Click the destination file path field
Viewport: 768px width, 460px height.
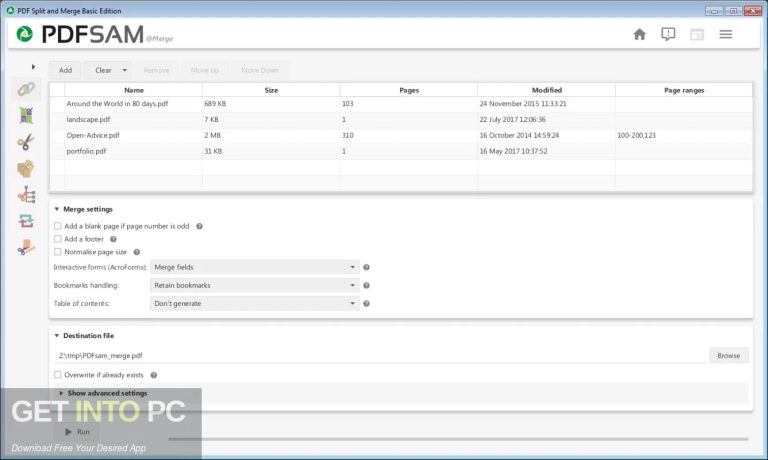(380, 356)
